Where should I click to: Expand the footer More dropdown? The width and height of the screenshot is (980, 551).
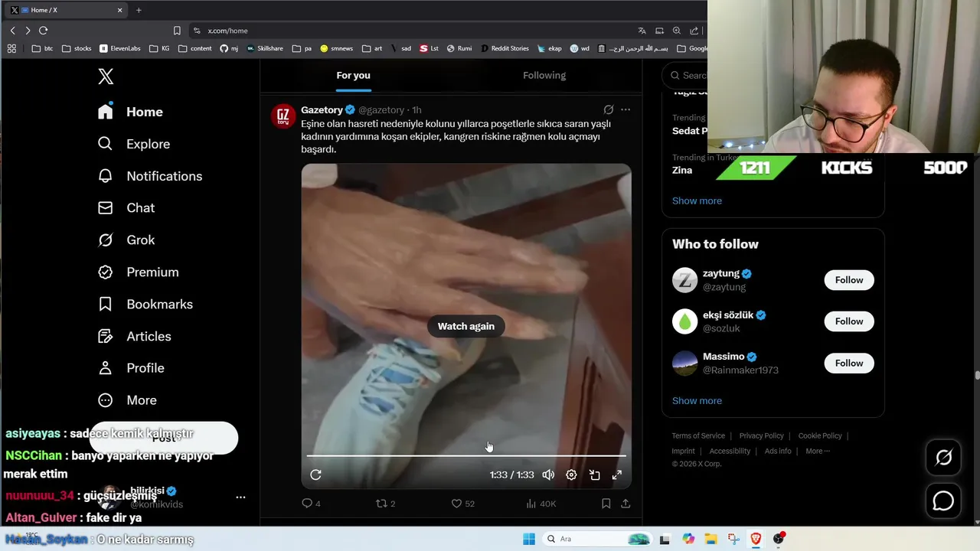(818, 451)
